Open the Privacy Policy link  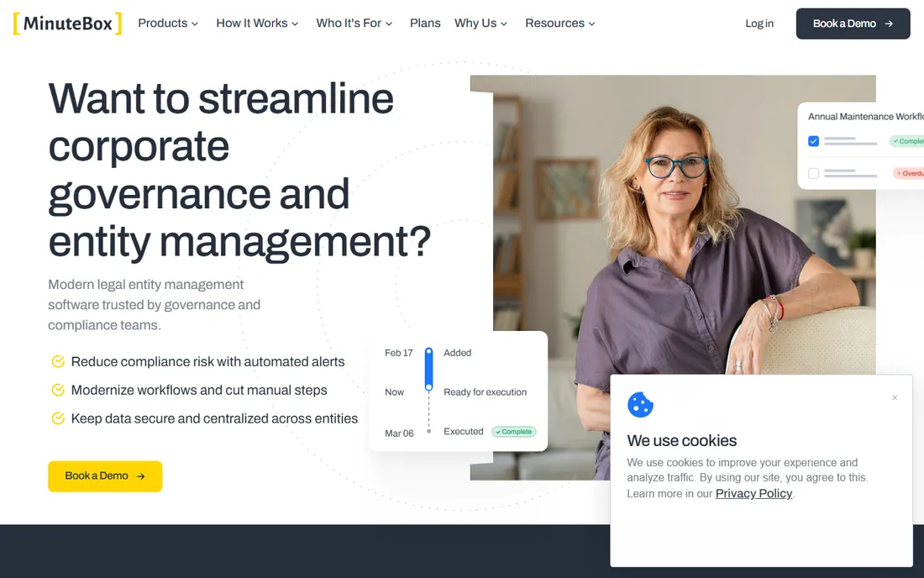coord(753,494)
